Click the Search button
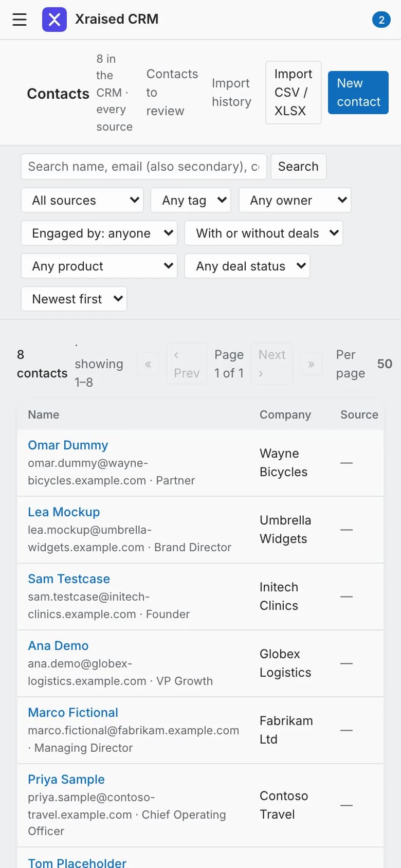401x868 pixels. 298,167
